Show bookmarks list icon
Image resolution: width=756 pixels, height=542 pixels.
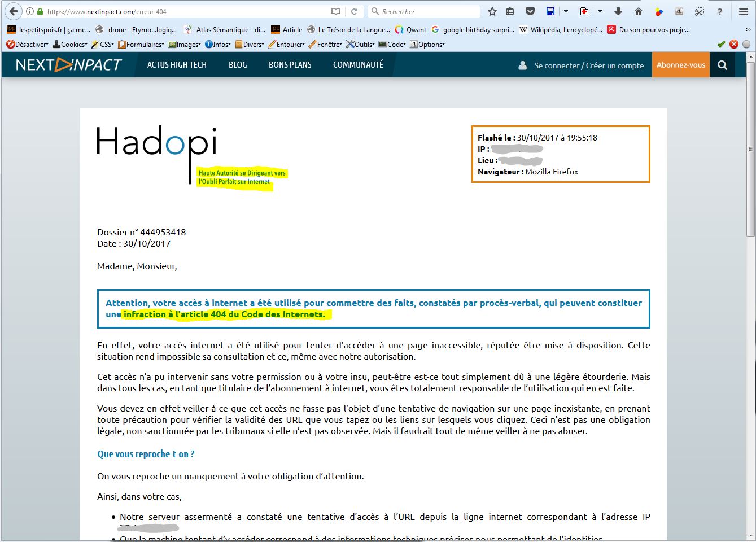point(510,11)
